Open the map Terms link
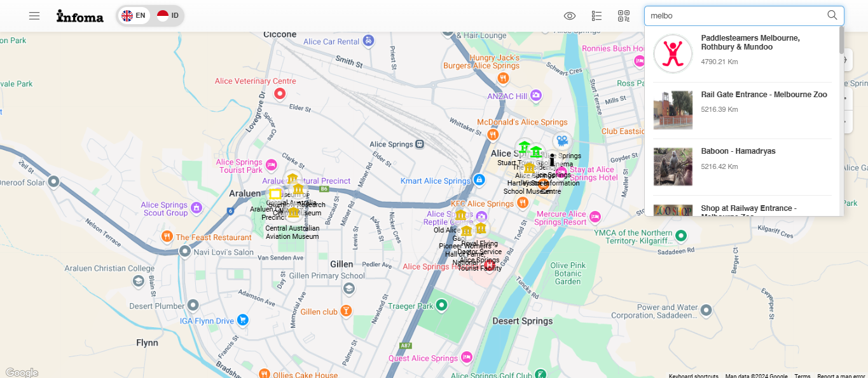This screenshot has height=378, width=868. (x=803, y=375)
